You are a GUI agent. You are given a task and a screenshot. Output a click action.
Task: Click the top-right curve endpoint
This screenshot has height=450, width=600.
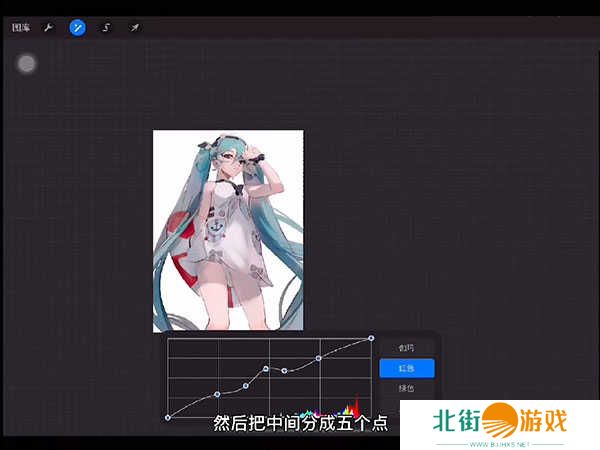tap(371, 338)
